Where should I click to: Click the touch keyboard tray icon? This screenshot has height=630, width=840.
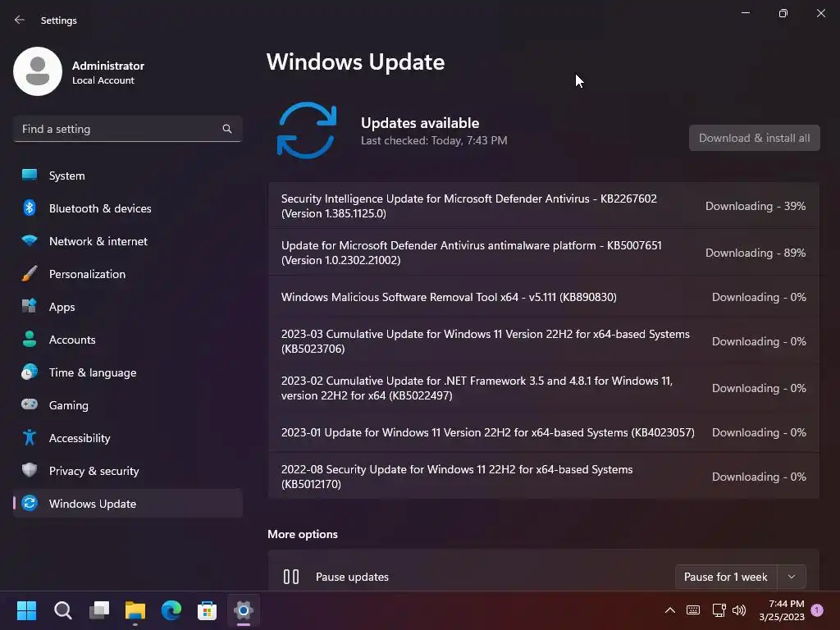coord(692,610)
